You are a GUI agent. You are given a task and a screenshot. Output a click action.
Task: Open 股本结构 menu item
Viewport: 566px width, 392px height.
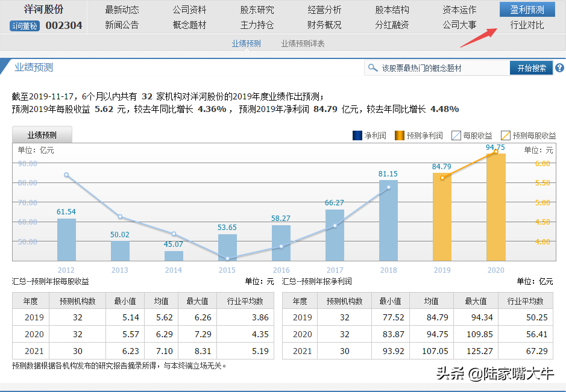392,10
